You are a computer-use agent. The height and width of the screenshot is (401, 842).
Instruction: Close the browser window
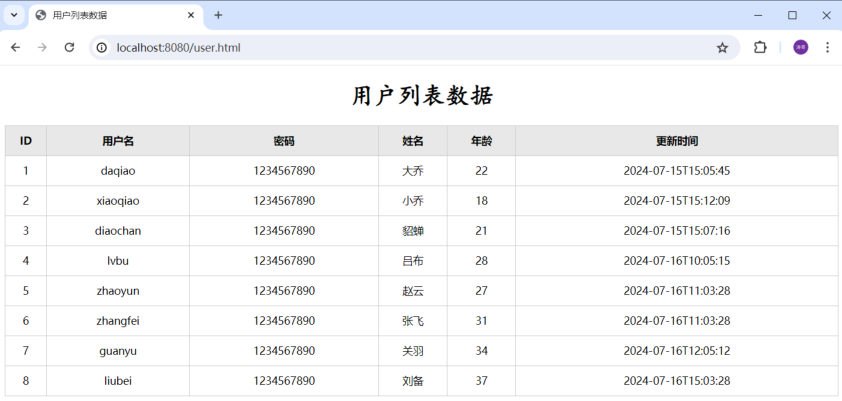(826, 16)
